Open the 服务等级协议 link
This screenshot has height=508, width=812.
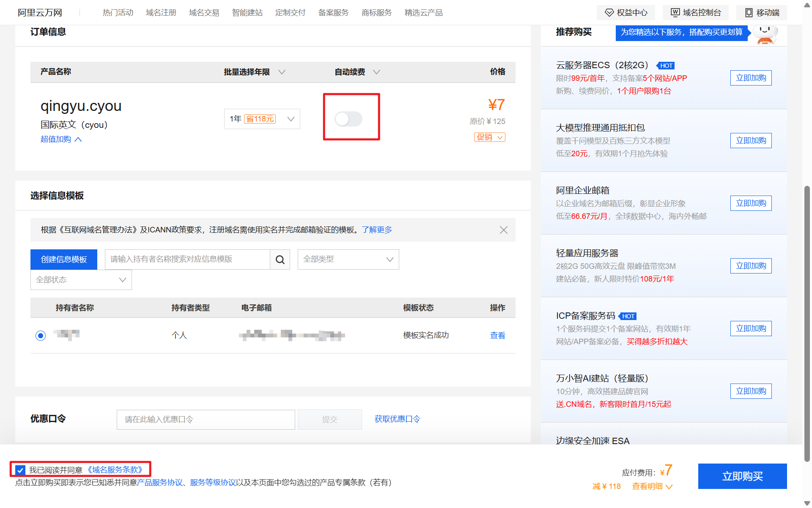[x=213, y=483]
